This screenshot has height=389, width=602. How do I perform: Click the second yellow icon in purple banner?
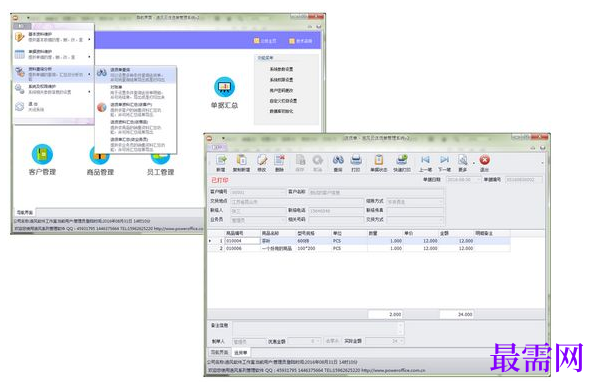tap(292, 41)
